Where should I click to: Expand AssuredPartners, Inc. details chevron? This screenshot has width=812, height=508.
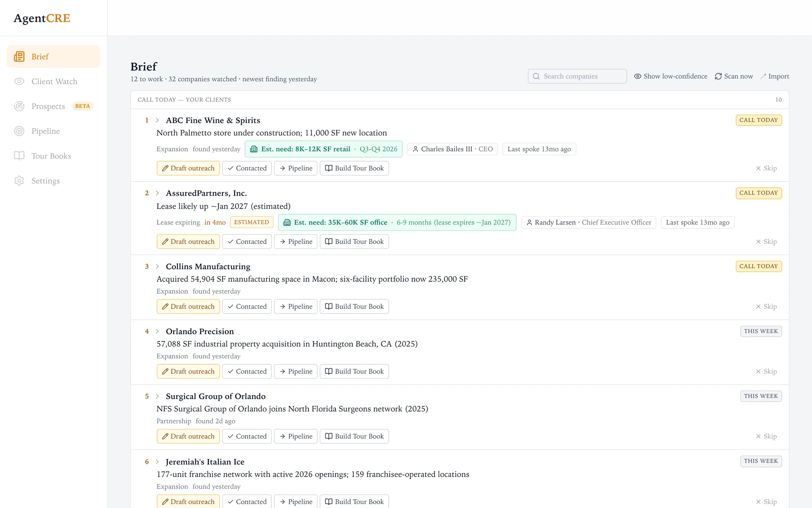[x=157, y=193]
